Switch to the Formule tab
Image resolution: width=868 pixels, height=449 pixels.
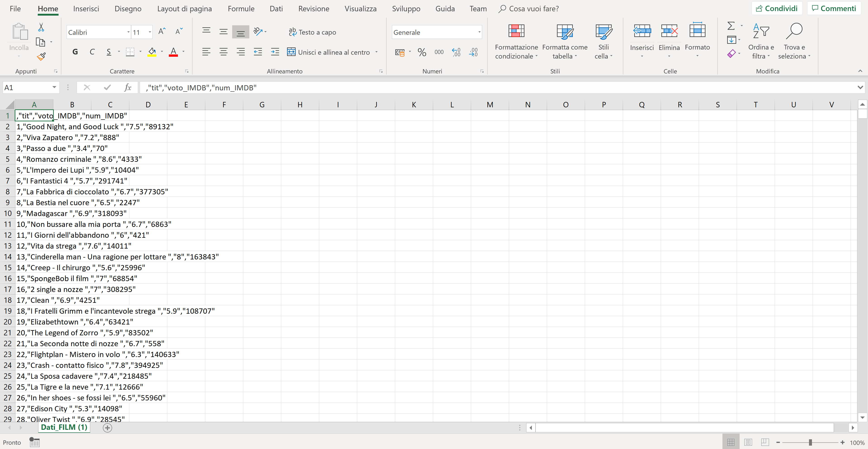click(241, 9)
